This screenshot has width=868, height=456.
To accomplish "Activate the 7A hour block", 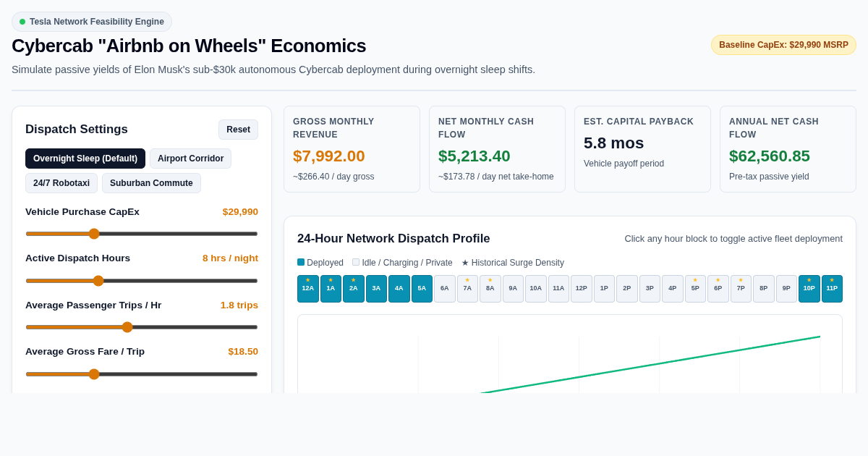I will pos(467,289).
